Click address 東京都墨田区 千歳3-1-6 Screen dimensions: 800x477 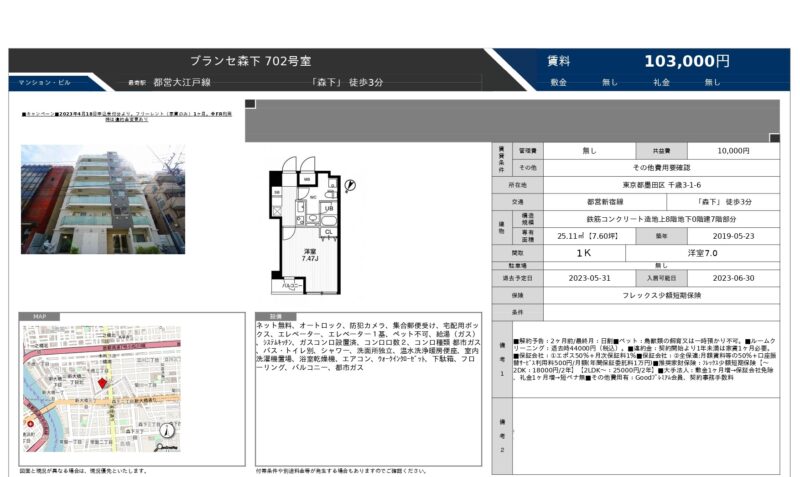pyautogui.click(x=661, y=185)
